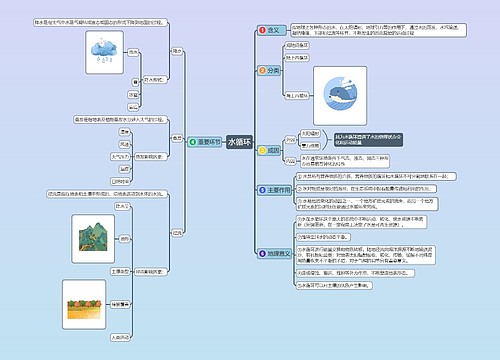500x360 pixels.
Task: Click the purple number 6 priority marker
Action: 262,254
